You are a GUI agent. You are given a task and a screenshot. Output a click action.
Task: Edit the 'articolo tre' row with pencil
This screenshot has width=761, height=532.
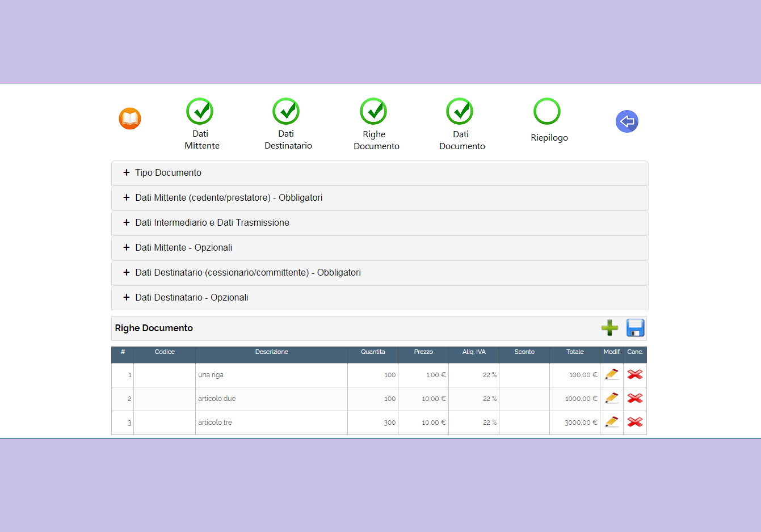[x=612, y=422]
